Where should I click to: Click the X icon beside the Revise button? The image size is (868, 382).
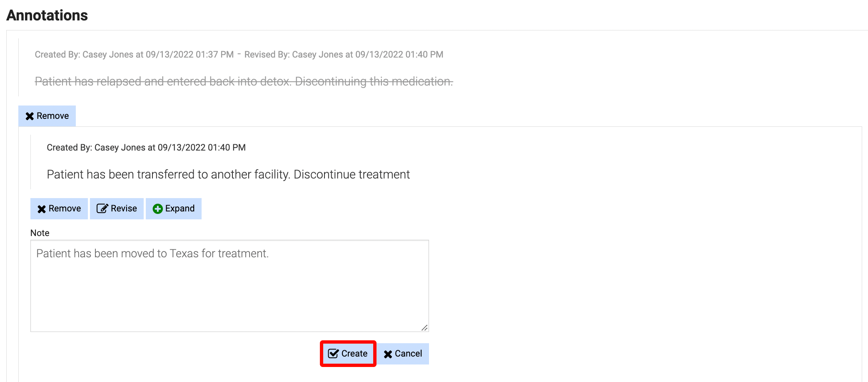point(42,209)
